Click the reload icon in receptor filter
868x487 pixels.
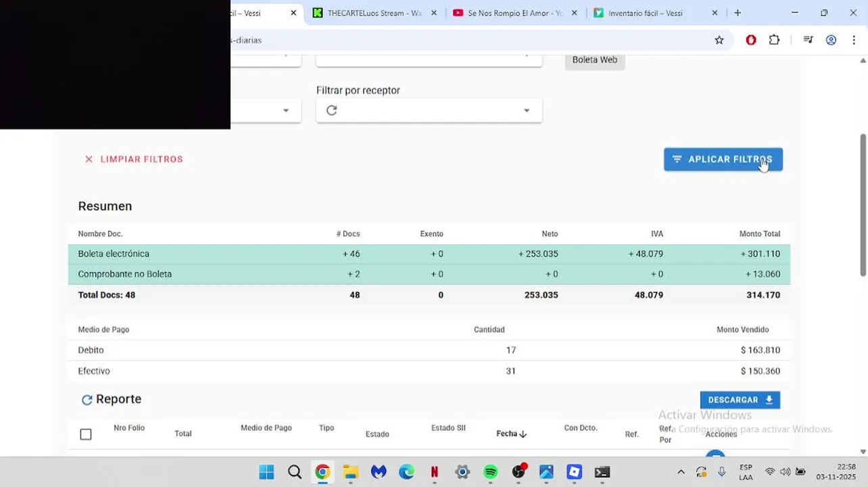point(331,110)
